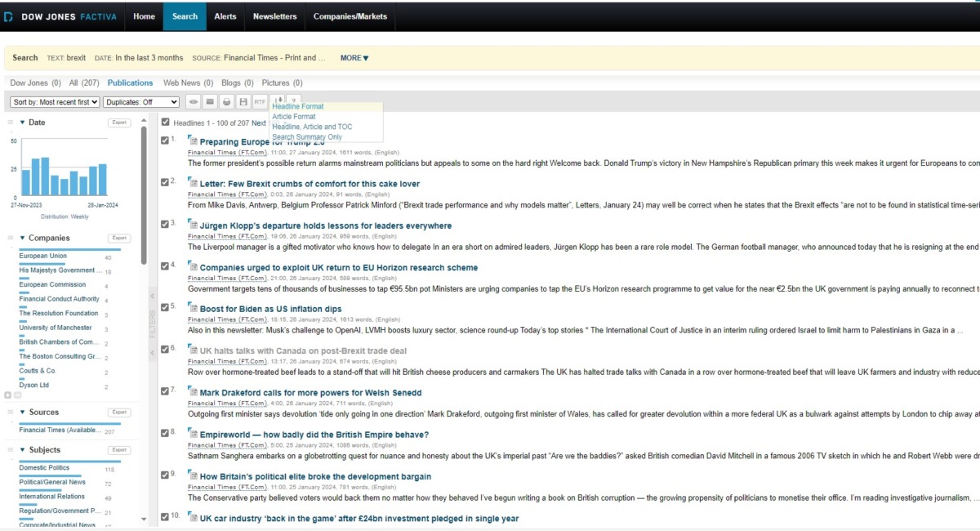
Task: Click the eye view-selected-articles toolbar icon
Action: 194,102
